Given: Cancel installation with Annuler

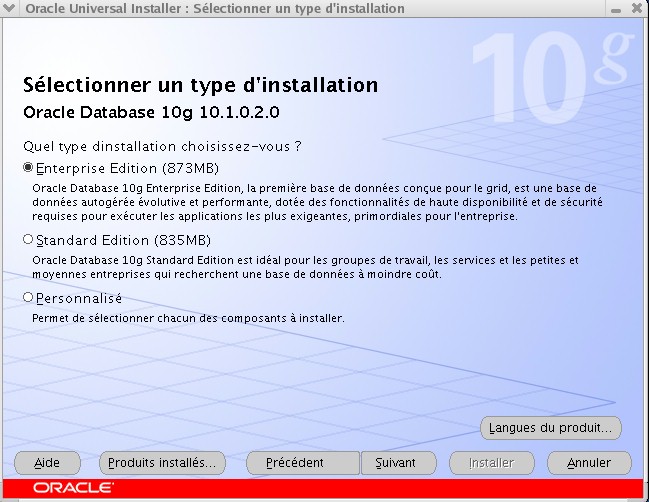Looking at the screenshot, I should coord(589,463).
